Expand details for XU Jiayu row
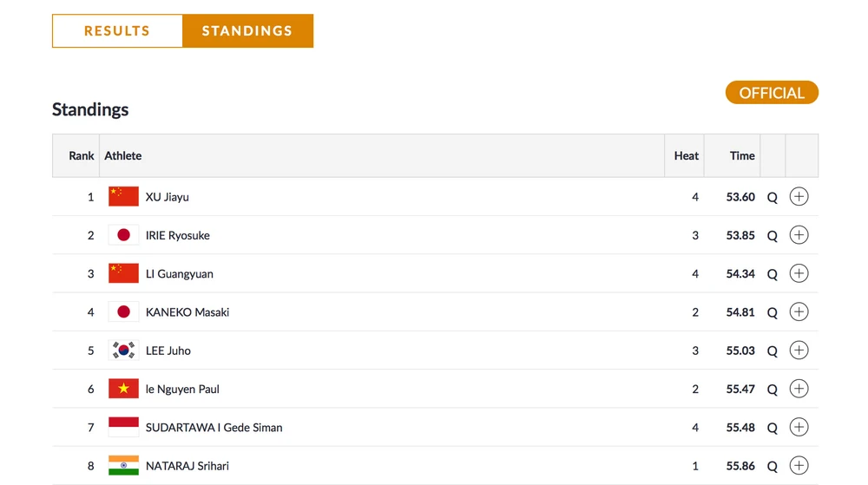The image size is (868, 485). [x=799, y=197]
